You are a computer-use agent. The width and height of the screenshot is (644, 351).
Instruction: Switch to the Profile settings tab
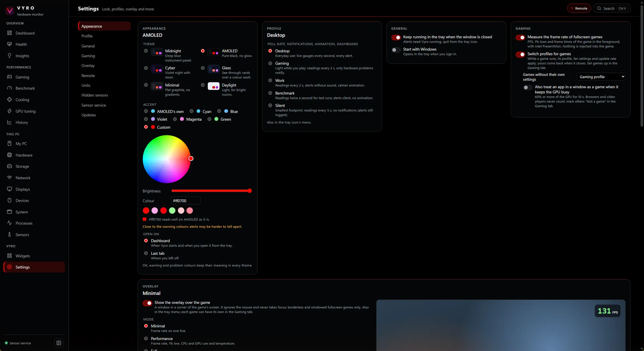coord(104,36)
